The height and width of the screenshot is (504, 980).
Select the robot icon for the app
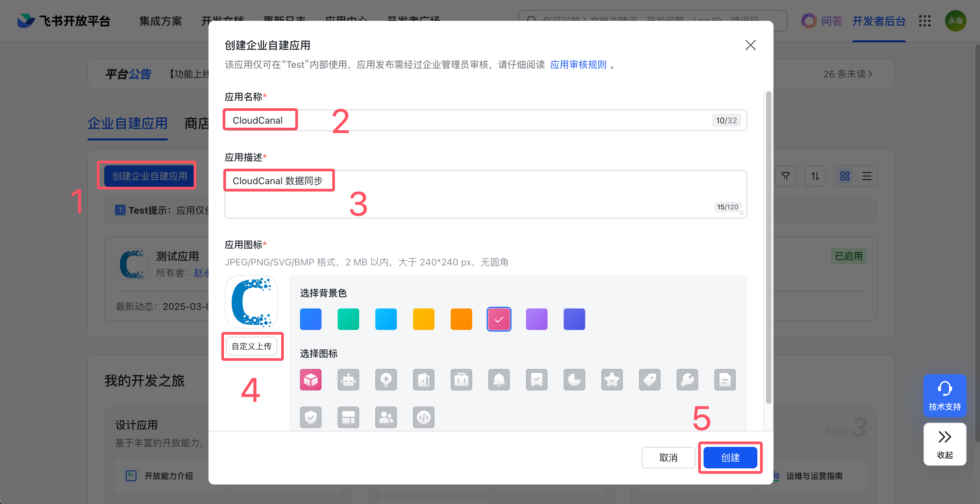(348, 380)
